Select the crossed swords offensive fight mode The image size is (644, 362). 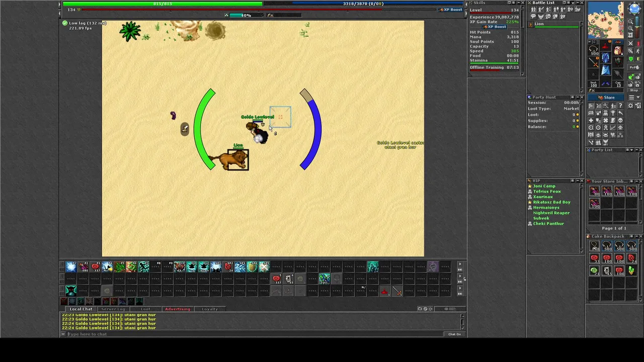(630, 43)
